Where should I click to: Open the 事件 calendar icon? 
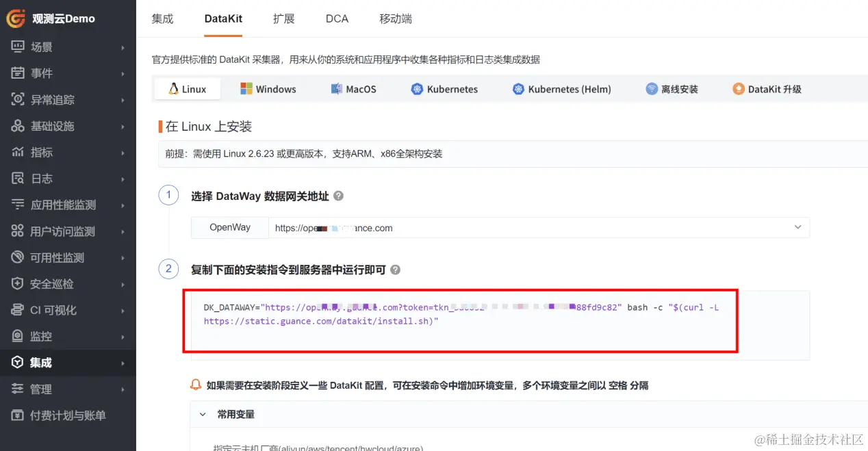tap(18, 73)
